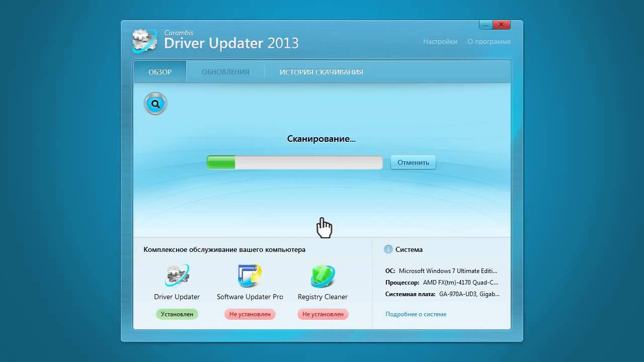The width and height of the screenshot is (644, 362).
Task: Click the magnifier scan icon
Action: click(x=155, y=104)
